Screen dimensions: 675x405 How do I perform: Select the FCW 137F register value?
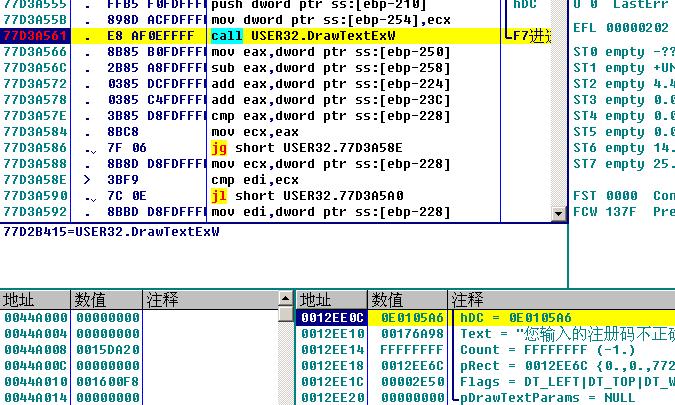click(x=622, y=212)
